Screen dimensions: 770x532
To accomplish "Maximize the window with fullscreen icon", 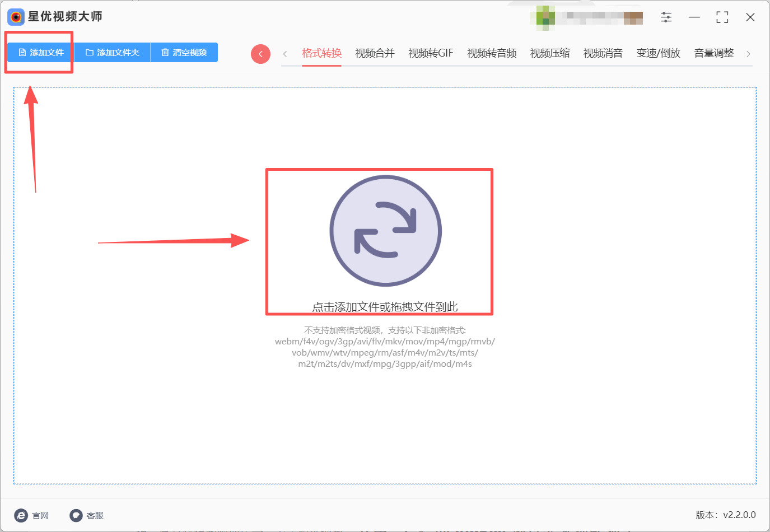I will click(722, 17).
